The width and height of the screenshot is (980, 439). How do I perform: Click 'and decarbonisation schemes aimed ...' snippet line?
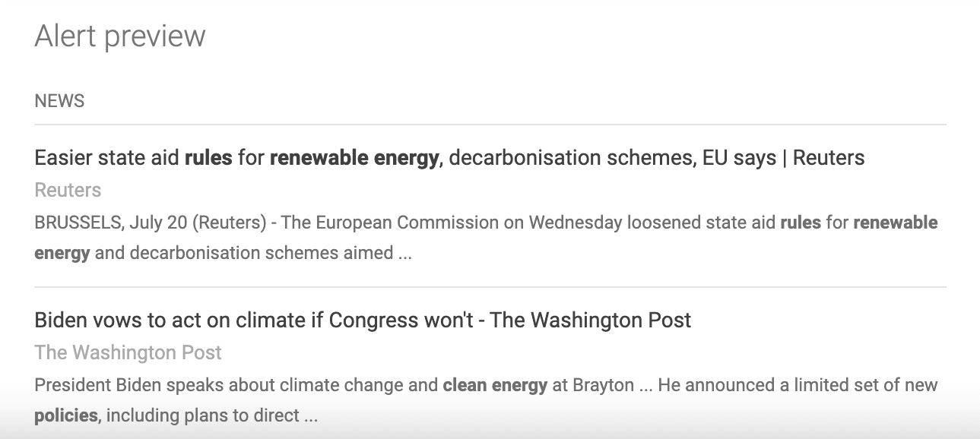tap(252, 253)
